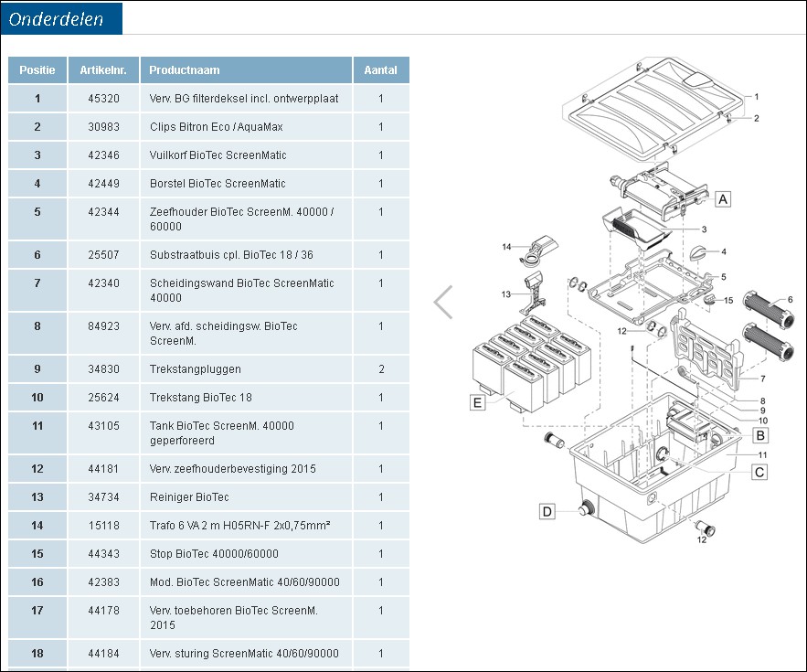Click 'Scheidingswand BioTec ScreenMatic 40000' product name
Viewport: 807px width, 672px height.
click(242, 291)
